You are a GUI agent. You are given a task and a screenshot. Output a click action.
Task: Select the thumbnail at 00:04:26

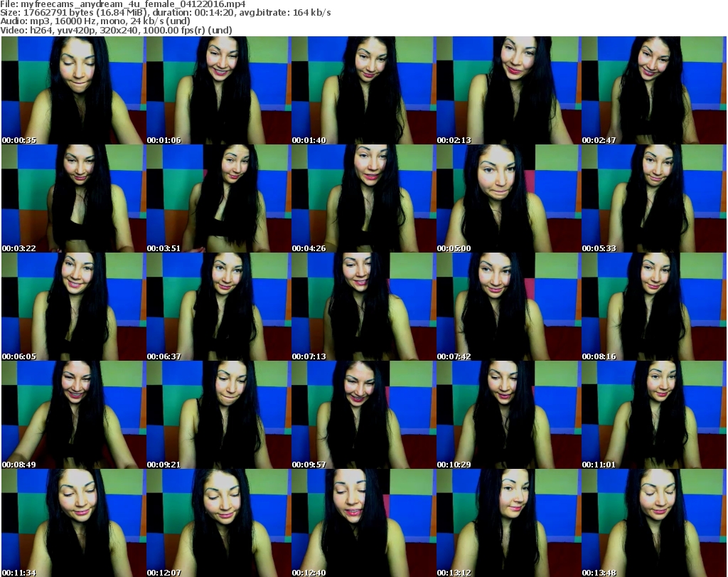[x=364, y=198]
